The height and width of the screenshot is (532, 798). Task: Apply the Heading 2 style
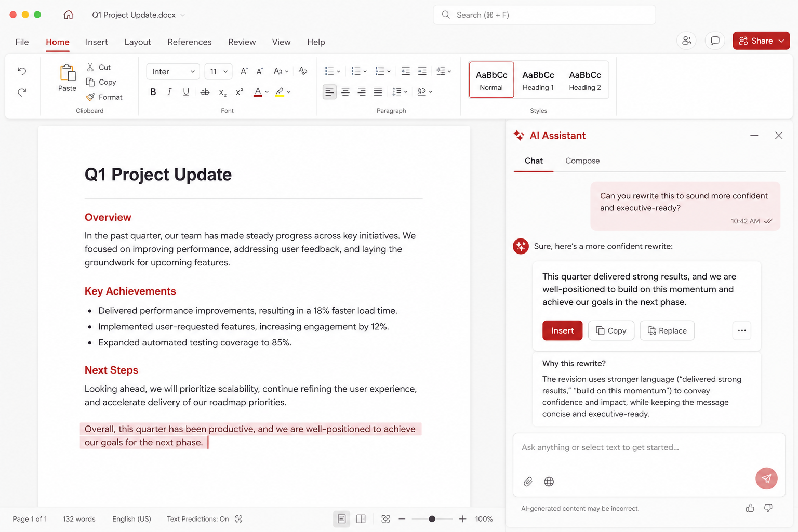pyautogui.click(x=584, y=80)
